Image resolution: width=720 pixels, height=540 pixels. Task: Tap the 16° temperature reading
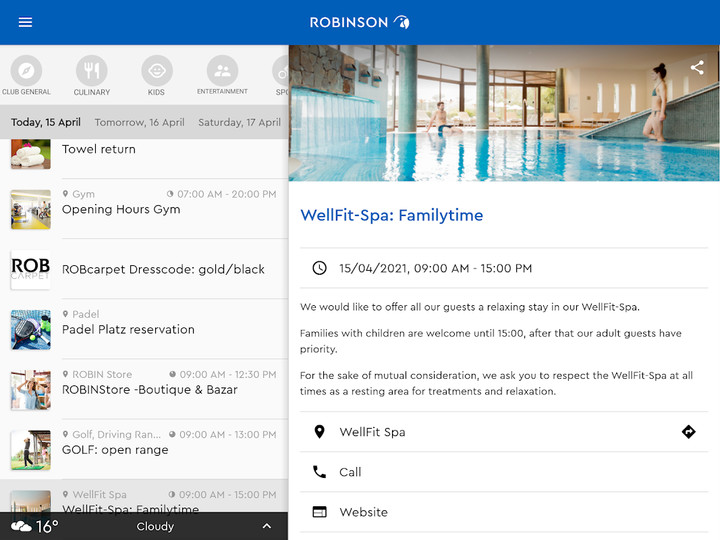(47, 526)
